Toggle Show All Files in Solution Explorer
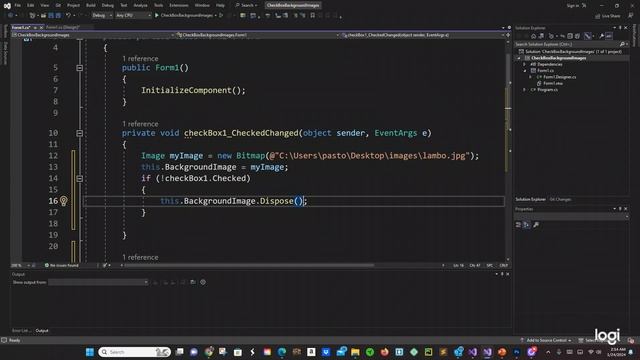The image size is (640, 360). coord(577,36)
